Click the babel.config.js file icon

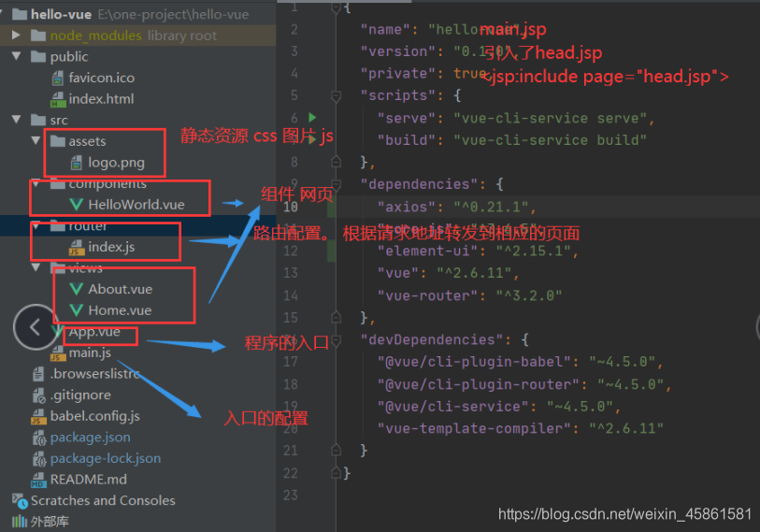[38, 417]
